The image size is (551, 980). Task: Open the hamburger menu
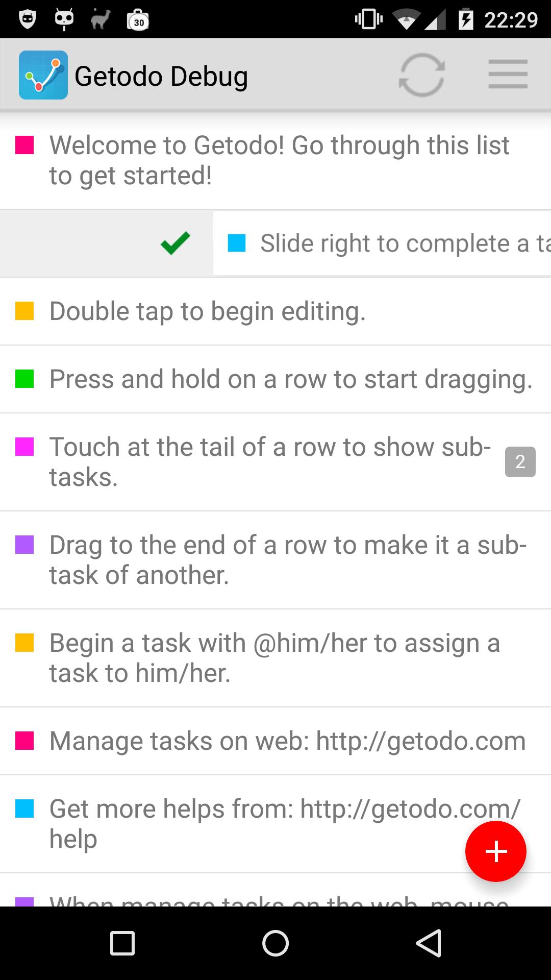508,75
